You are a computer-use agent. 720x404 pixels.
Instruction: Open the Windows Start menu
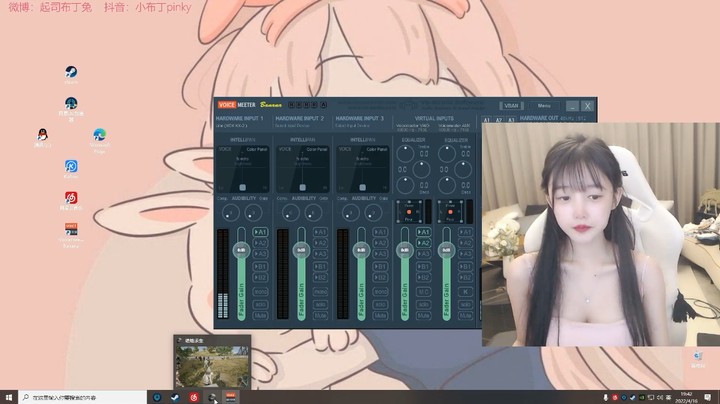tap(9, 397)
